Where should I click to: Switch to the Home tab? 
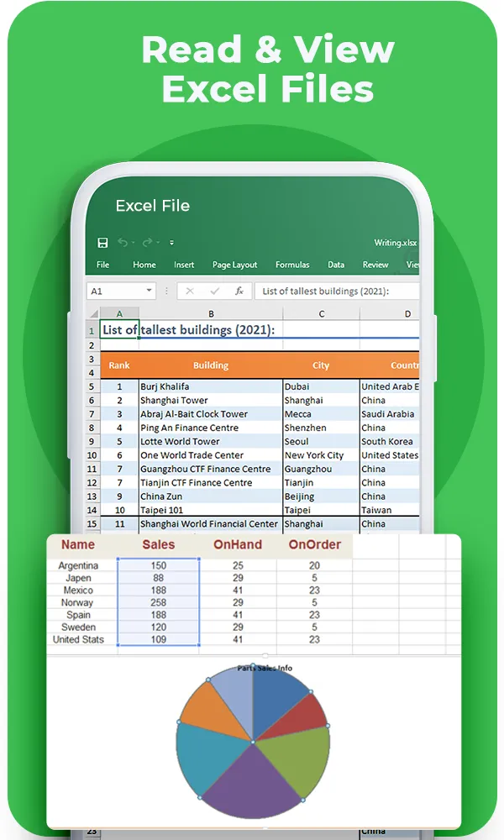[144, 265]
